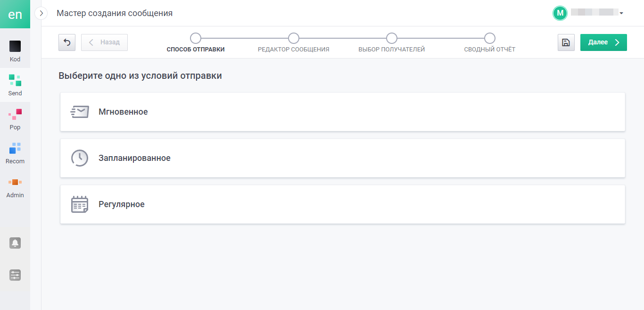Click the 'Мастер создания сообщения' title

[115, 13]
